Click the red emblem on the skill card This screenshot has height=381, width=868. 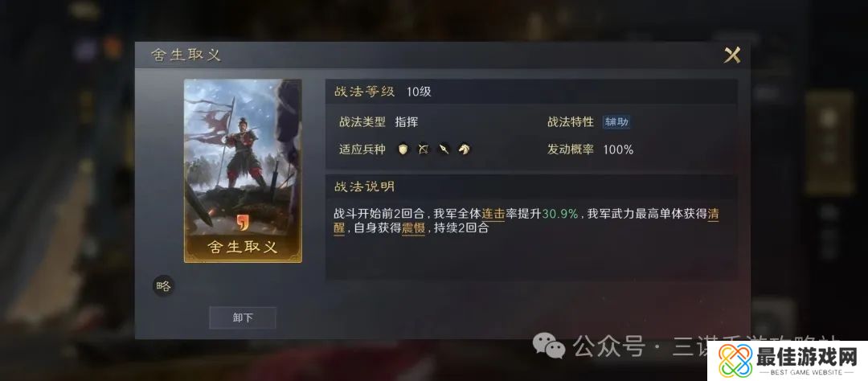pos(243,222)
